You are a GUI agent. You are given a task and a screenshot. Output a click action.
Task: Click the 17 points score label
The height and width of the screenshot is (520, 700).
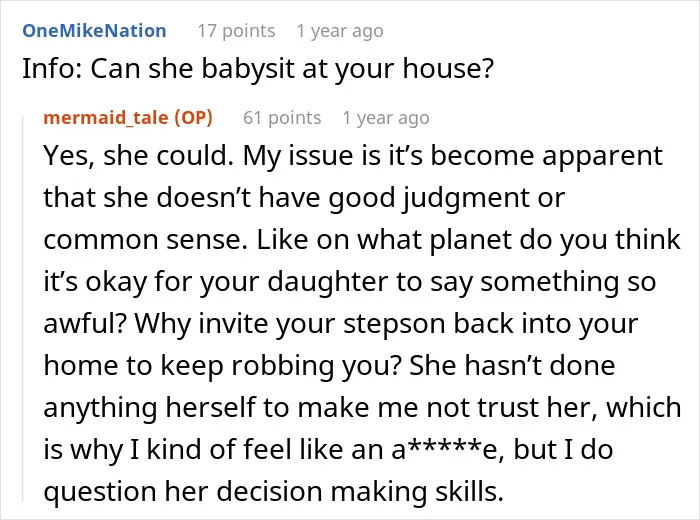click(237, 31)
